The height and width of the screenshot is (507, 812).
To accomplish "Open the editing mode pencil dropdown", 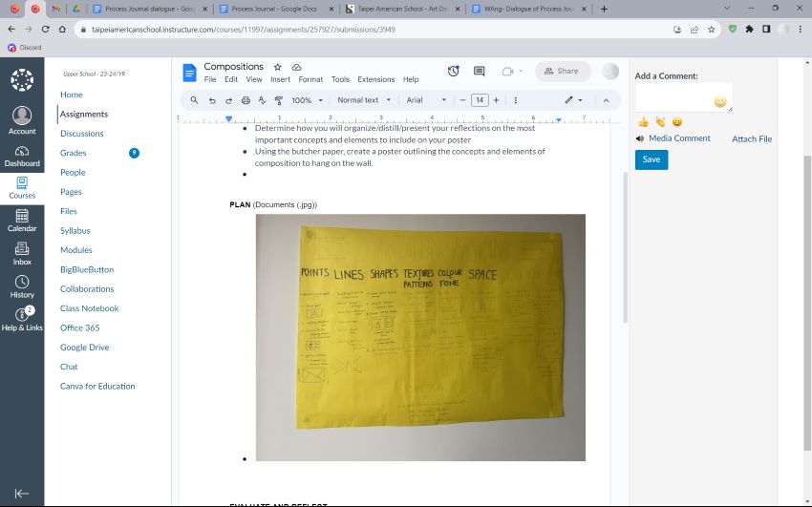I will click(x=573, y=100).
